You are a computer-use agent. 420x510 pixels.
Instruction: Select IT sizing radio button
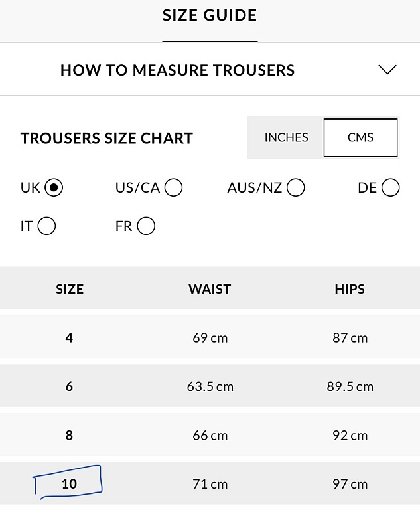(46, 226)
